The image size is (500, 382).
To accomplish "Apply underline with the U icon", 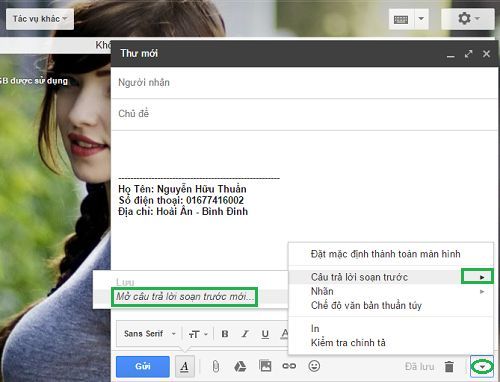I will [x=265, y=334].
